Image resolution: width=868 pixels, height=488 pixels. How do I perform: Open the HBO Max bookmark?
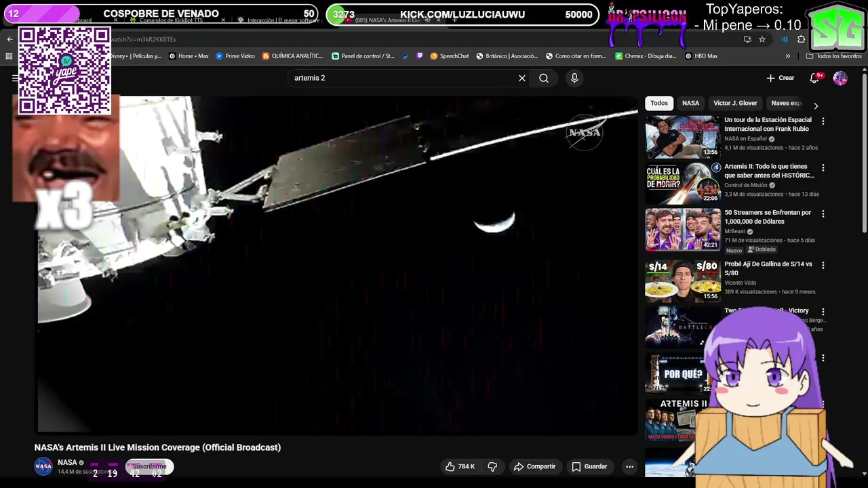pos(701,56)
